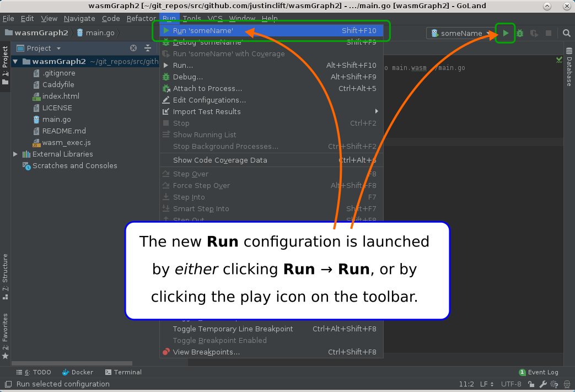The width and height of the screenshot is (575, 392).
Task: Click cursor position 11:2 in status bar
Action: pyautogui.click(x=466, y=384)
